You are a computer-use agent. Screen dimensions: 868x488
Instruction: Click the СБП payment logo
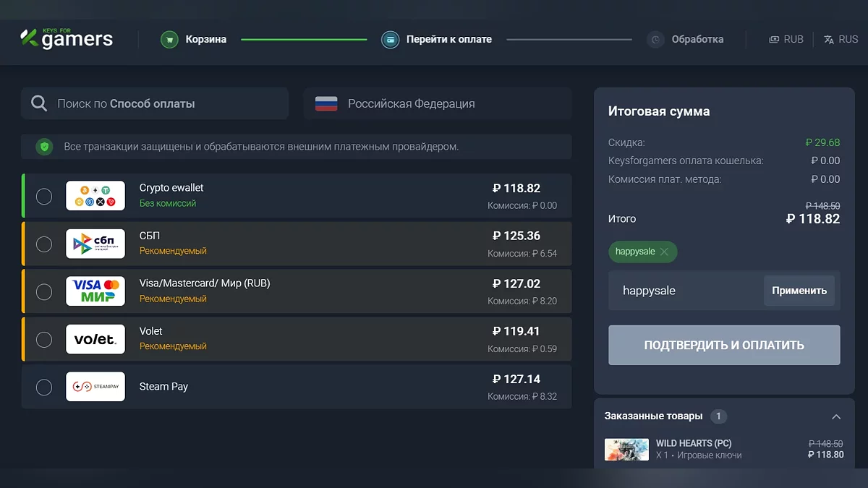tap(95, 244)
